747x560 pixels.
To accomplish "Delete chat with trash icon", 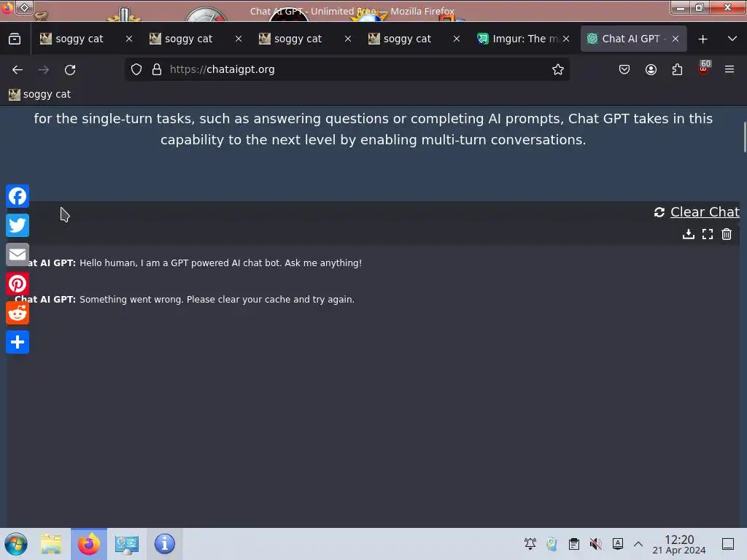I will pyautogui.click(x=727, y=234).
